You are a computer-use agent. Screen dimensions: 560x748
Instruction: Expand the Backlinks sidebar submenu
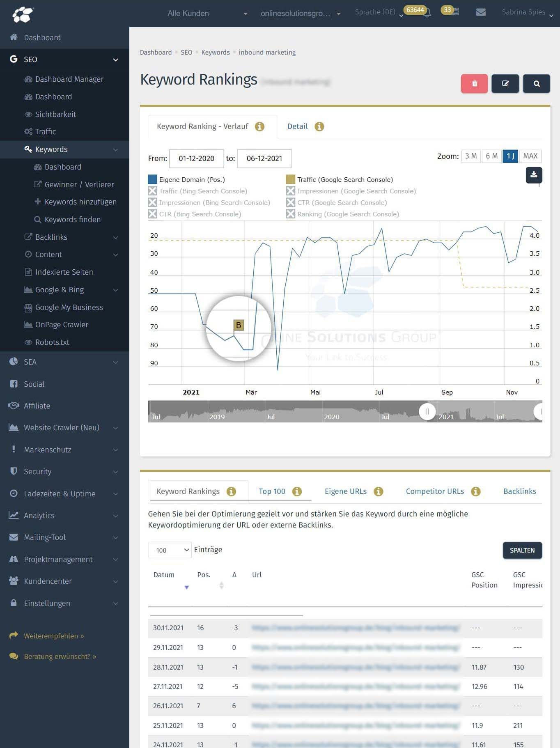point(116,237)
